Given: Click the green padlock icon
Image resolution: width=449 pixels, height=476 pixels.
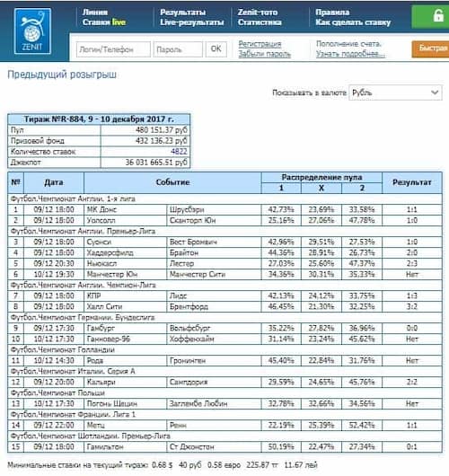Looking at the screenshot, I should point(438,15).
